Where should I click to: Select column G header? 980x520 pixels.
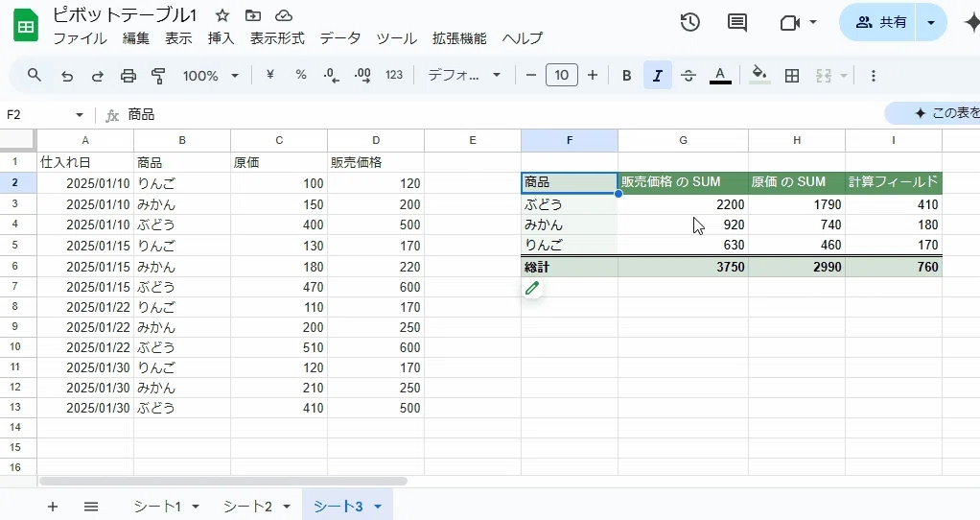click(683, 141)
